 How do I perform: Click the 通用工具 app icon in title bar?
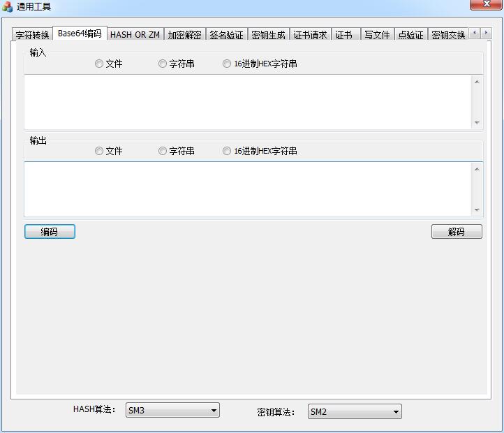tap(7, 6)
